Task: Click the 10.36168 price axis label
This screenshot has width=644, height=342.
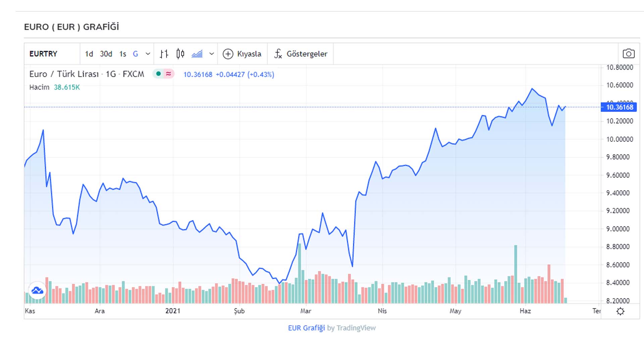Action: (619, 107)
